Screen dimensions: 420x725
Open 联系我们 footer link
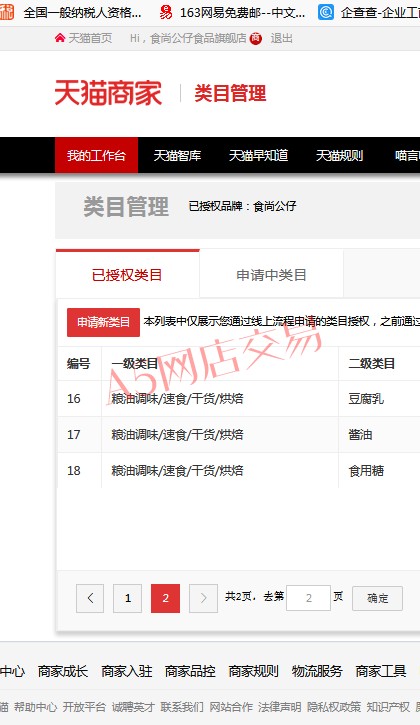point(182,707)
